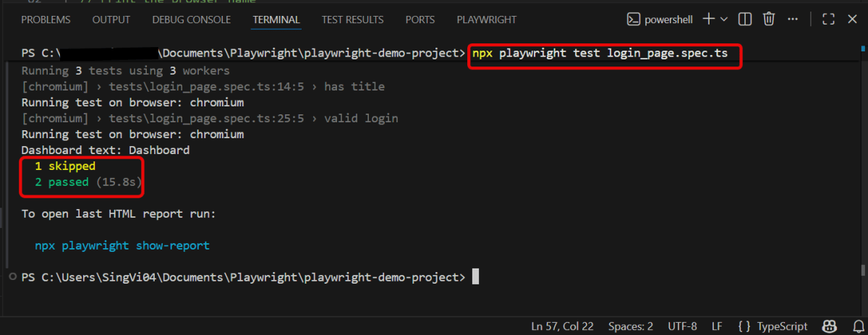
Task: Click the powershell terminal icon
Action: click(x=632, y=20)
